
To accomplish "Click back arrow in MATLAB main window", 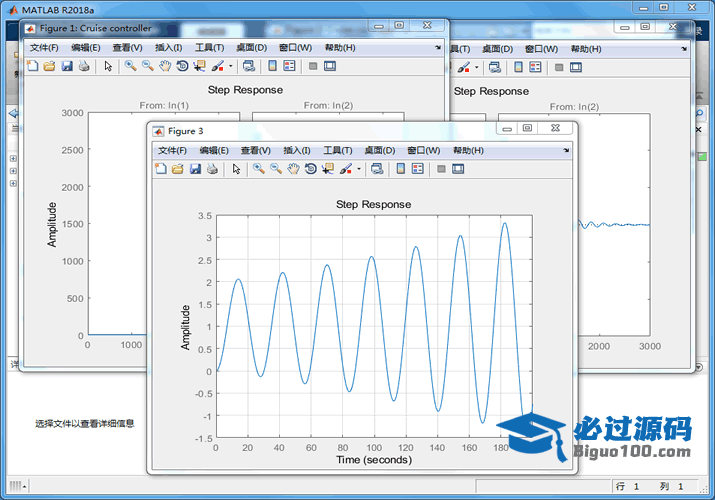I will (x=14, y=113).
